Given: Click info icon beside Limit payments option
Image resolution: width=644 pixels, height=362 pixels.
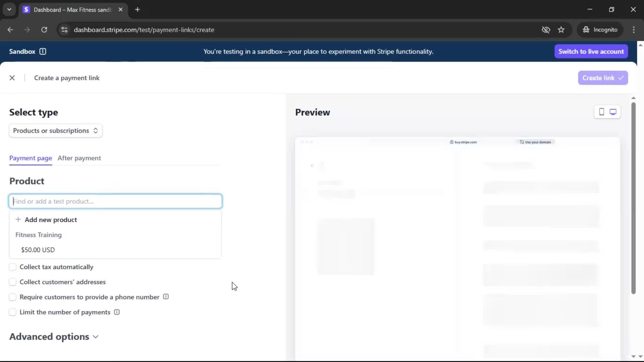Looking at the screenshot, I should (x=117, y=312).
